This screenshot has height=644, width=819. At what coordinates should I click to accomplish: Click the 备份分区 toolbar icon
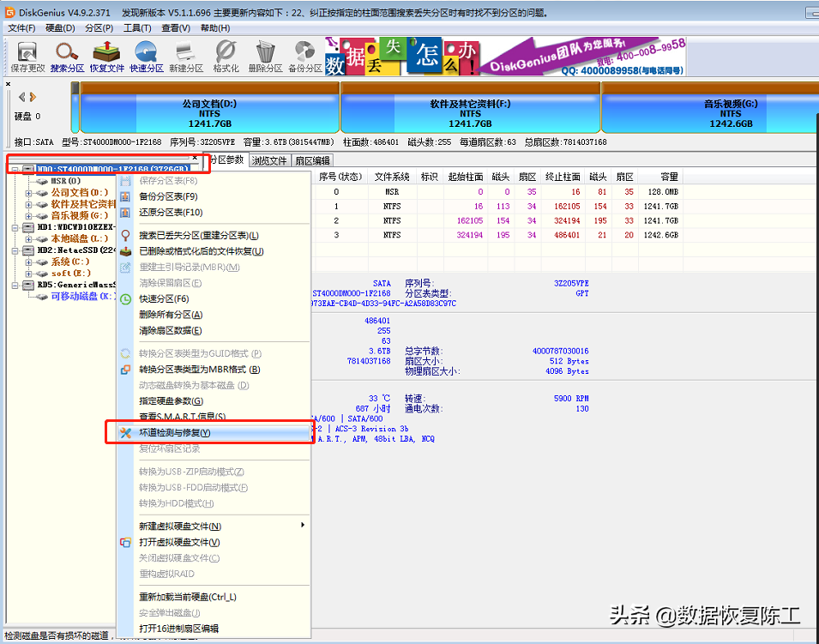(305, 57)
